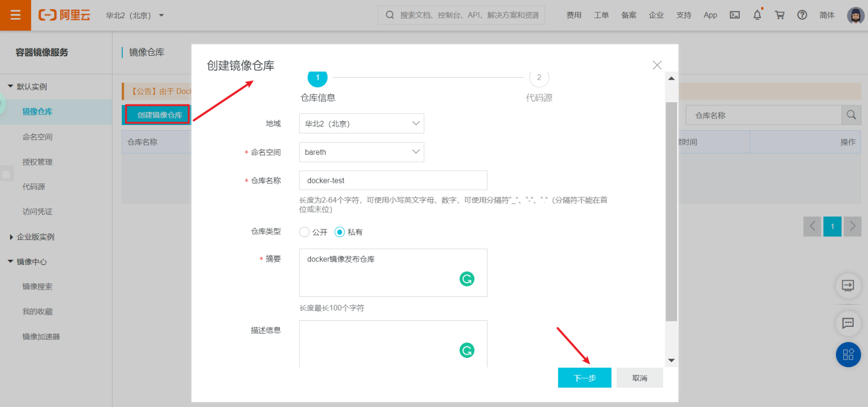Screen dimensions: 868x407
Task: Open the Cloud Shell terminal icon
Action: pyautogui.click(x=735, y=15)
